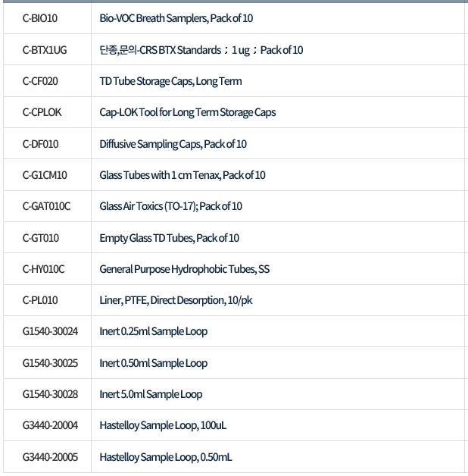
Task: Select Liner, PTFE, Direct Desorption entry
Action: pos(176,301)
